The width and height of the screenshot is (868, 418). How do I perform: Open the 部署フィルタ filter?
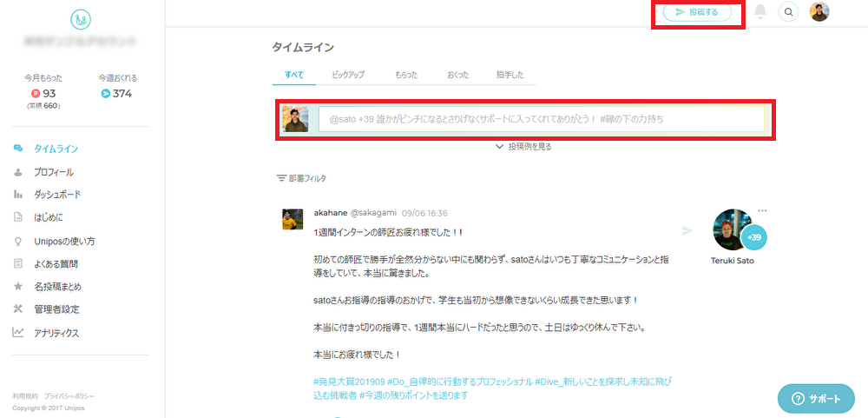(302, 178)
